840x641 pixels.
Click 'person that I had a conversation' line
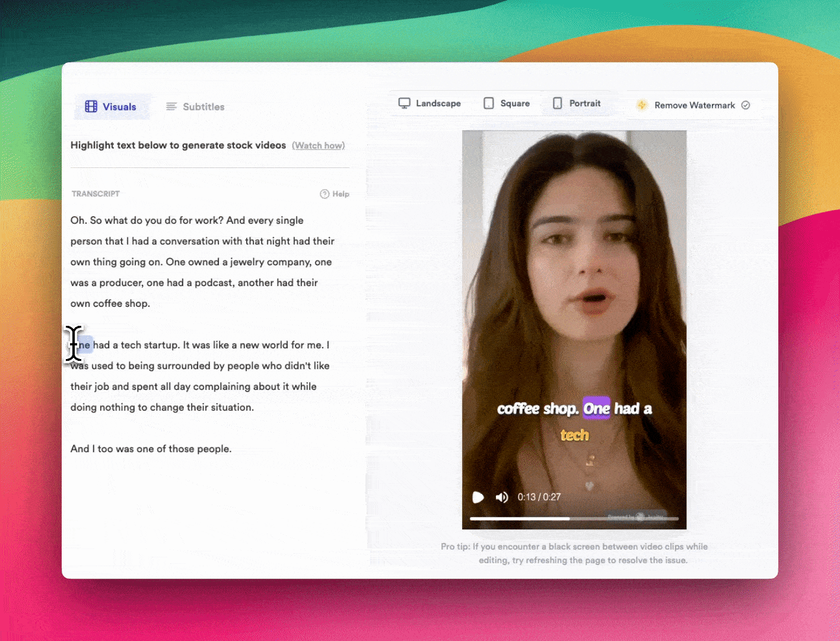click(x=202, y=241)
